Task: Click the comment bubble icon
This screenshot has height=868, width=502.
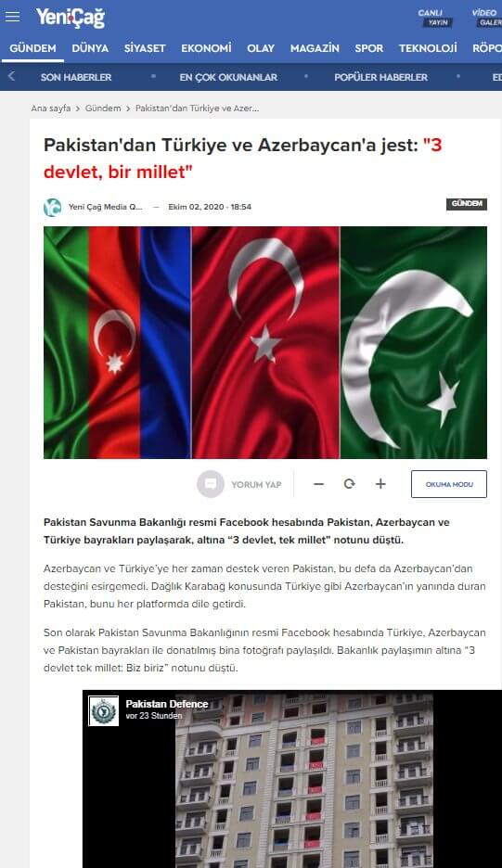Action: pyautogui.click(x=211, y=484)
